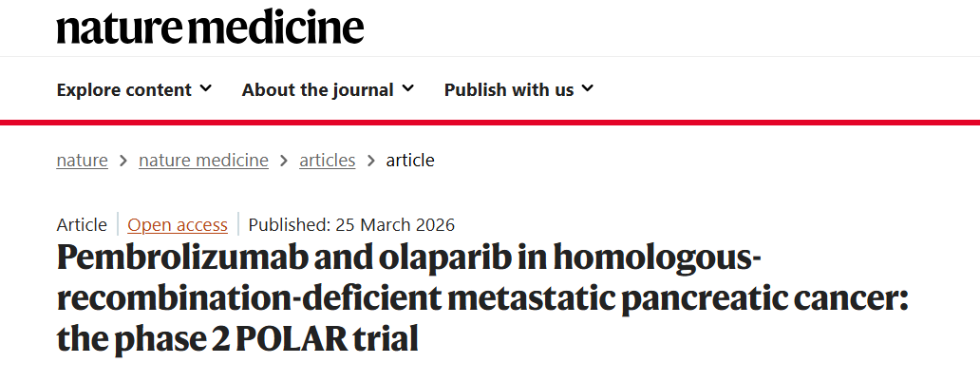
Task: Expand the chevron beside About the journal
Action: [407, 89]
